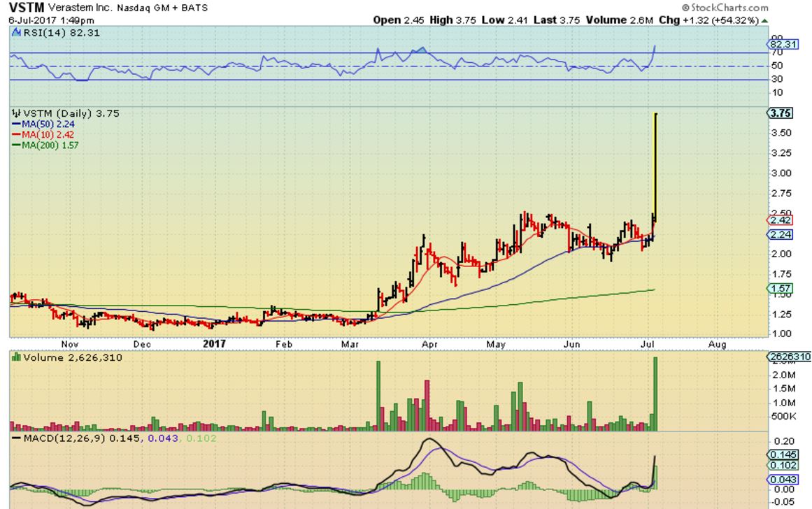This screenshot has height=509, width=812.
Task: Click the 'Volume 2,626,310' legend label
Action: [x=73, y=358]
